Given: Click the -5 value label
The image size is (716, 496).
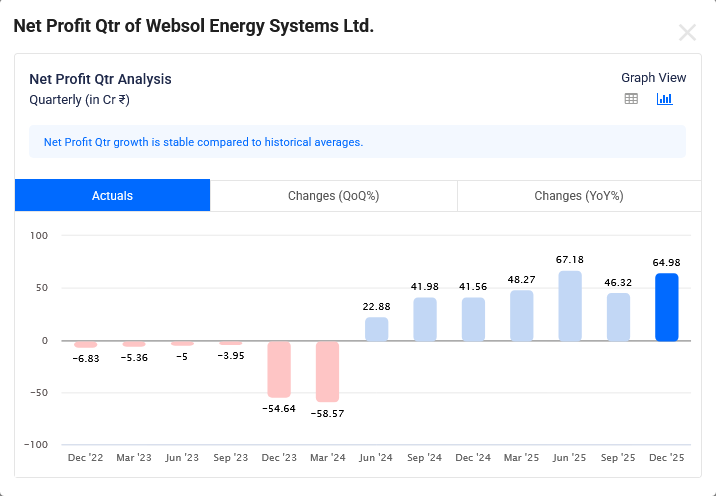Looking at the screenshot, I should point(182,357).
